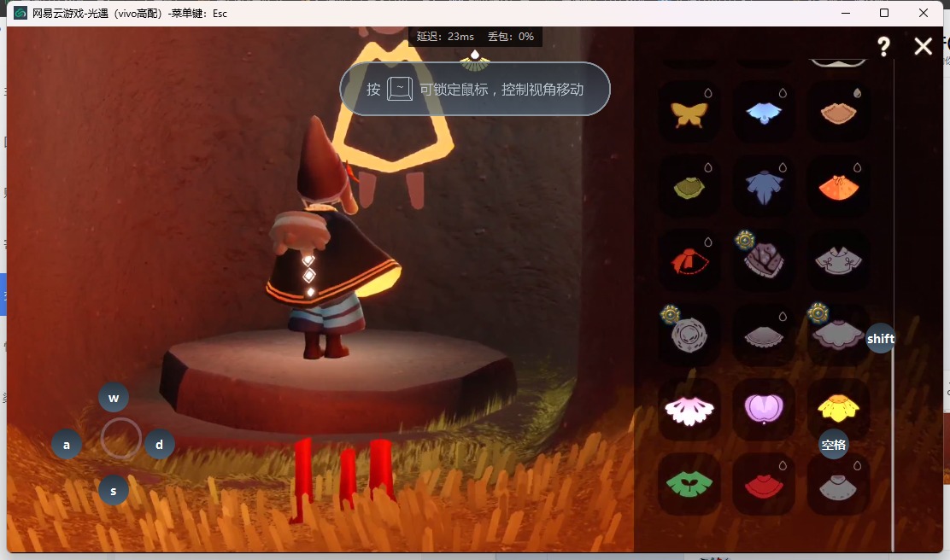Minimize the cloud game window

click(x=846, y=13)
